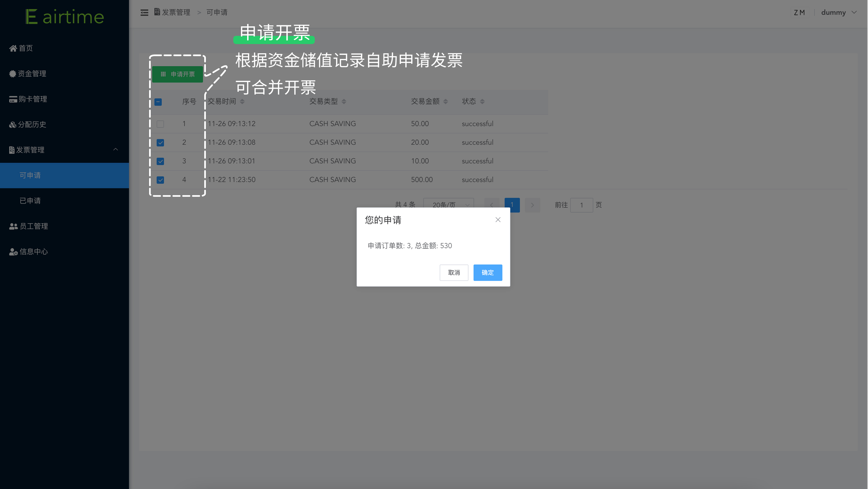Click the 序号 column header

[x=189, y=101]
